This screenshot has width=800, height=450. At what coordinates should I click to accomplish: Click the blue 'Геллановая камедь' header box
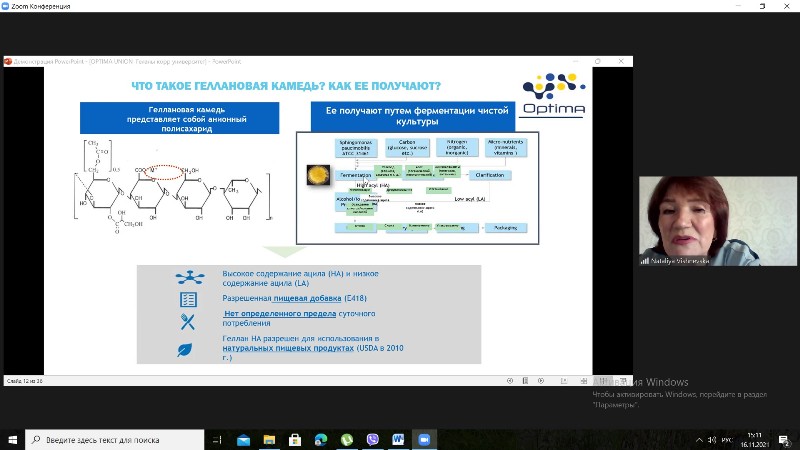[x=180, y=118]
